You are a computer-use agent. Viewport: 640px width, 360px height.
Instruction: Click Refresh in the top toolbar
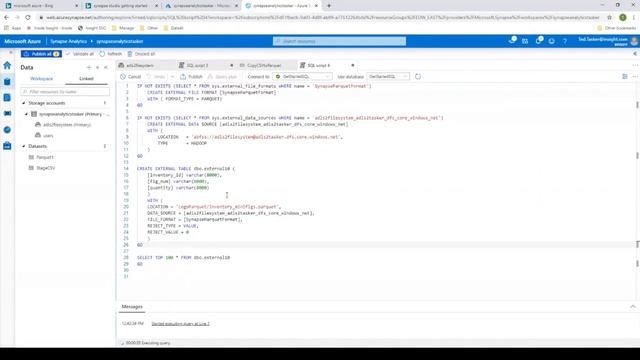[111, 54]
